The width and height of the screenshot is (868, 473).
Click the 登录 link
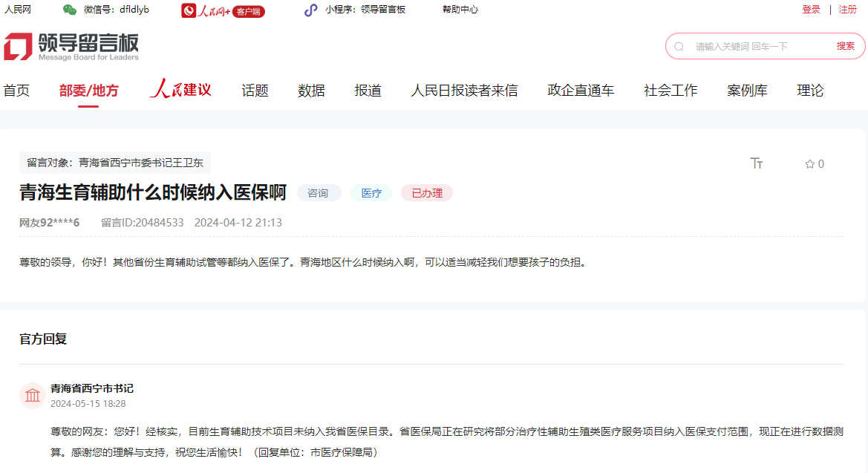click(x=810, y=10)
